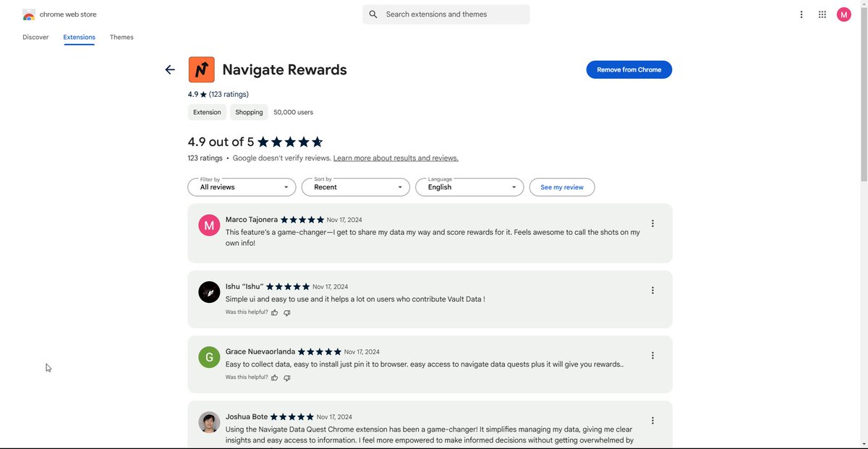Open the Filter by reviews dropdown

(242, 187)
